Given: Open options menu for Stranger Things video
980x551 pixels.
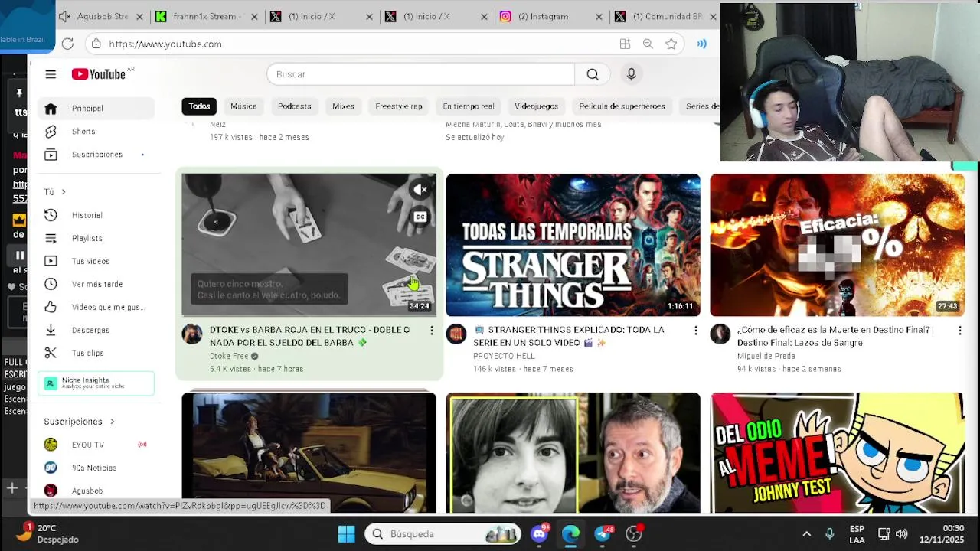Looking at the screenshot, I should [695, 331].
